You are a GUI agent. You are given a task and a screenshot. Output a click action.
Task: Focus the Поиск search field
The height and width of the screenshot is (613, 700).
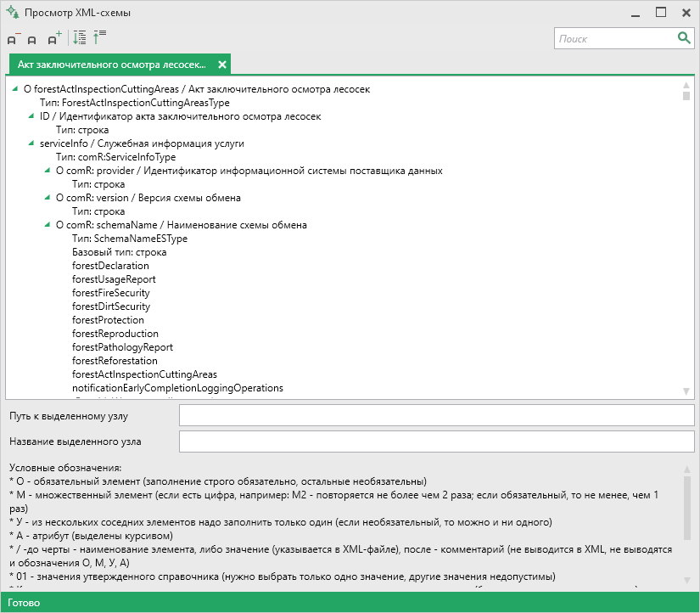616,38
